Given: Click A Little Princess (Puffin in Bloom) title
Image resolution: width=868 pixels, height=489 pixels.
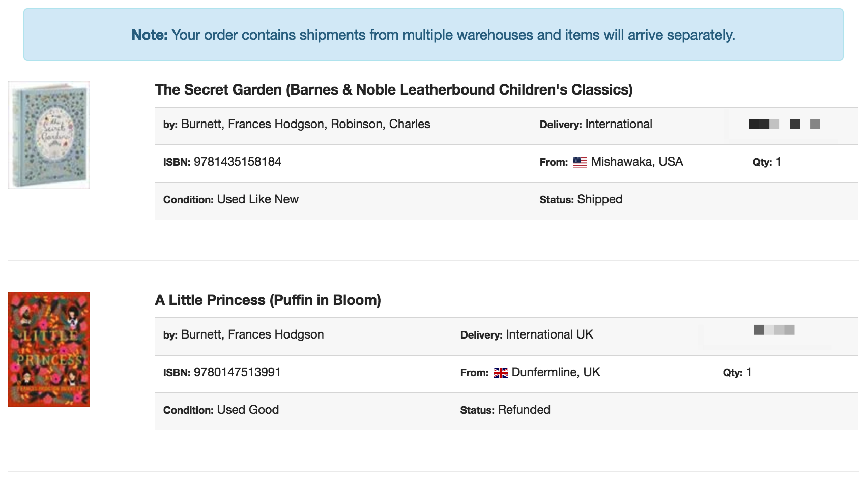Looking at the screenshot, I should click(268, 300).
